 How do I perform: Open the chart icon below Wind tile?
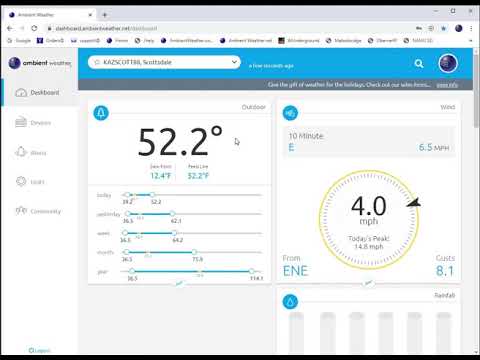click(368, 283)
